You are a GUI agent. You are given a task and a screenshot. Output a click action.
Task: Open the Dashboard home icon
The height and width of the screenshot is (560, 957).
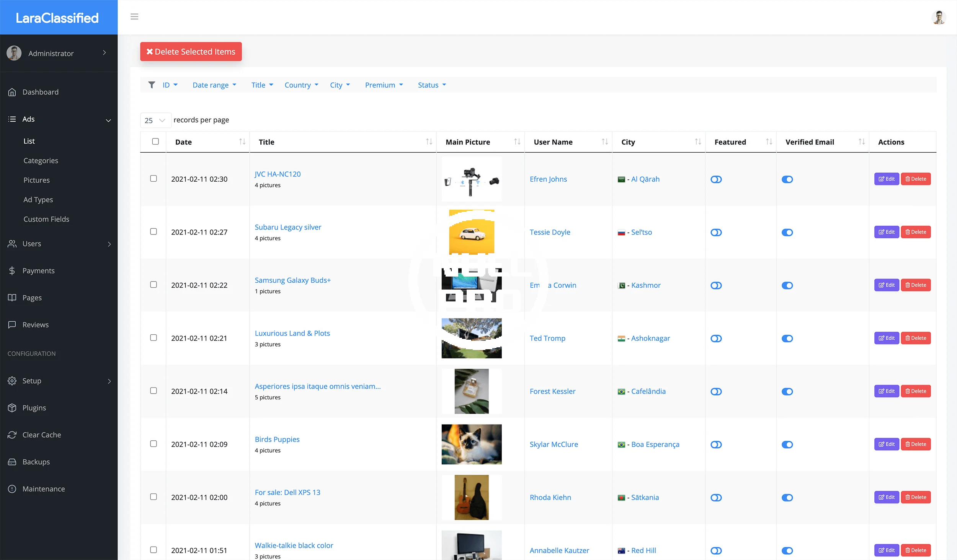12,92
